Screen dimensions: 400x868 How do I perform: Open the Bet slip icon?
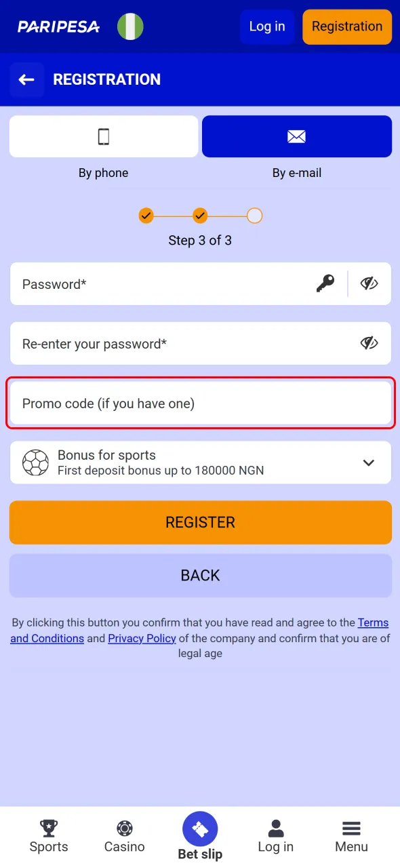[200, 829]
